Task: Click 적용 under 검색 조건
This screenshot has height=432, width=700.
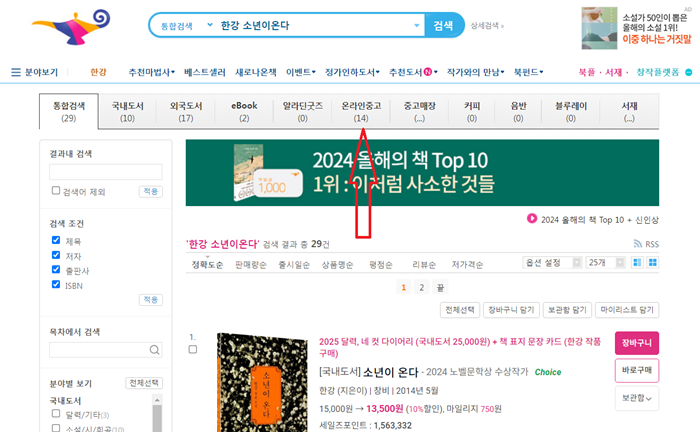Action: [150, 299]
